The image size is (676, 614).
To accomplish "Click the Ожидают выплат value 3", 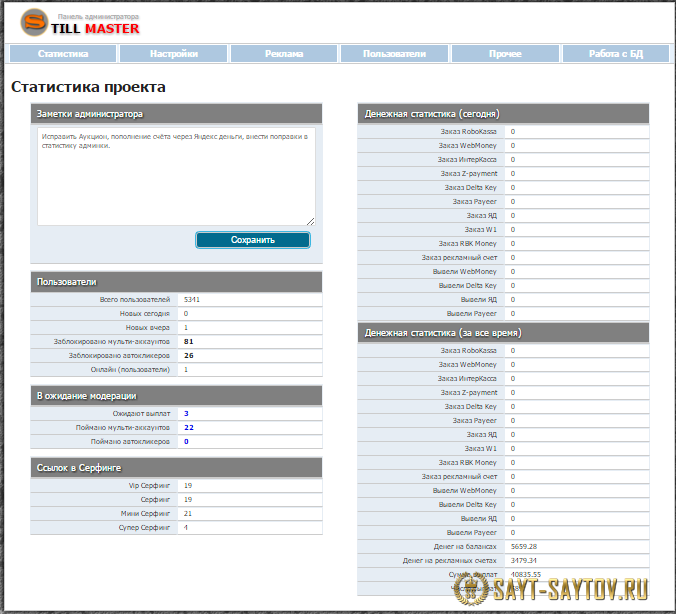I will coord(186,413).
